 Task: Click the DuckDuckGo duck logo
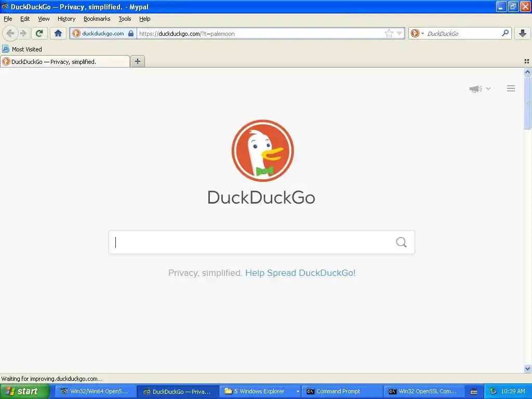tap(262, 151)
